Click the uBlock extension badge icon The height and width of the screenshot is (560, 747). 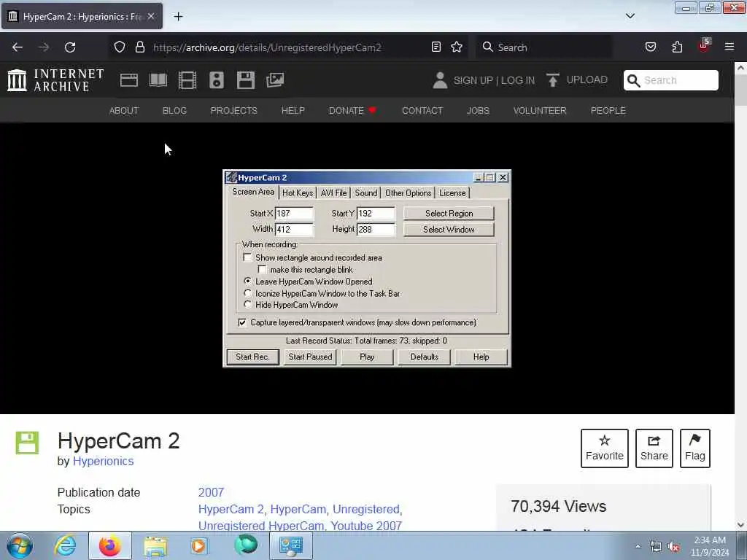(x=704, y=46)
